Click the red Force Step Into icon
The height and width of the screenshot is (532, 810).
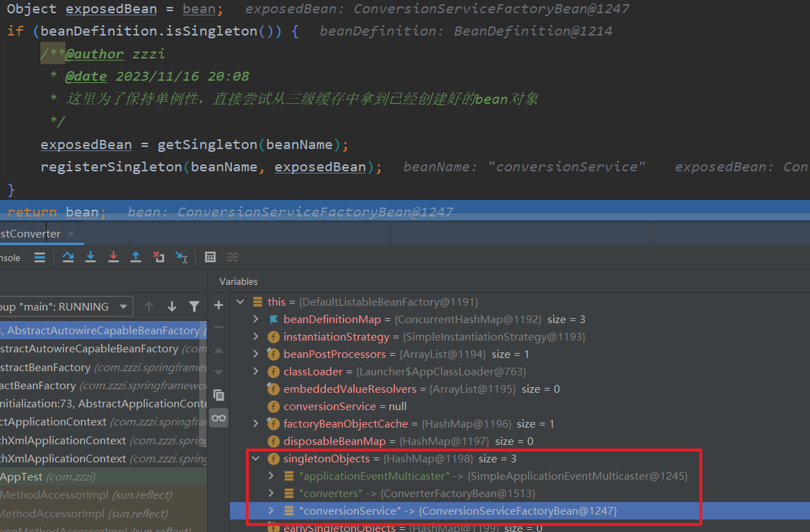pyautogui.click(x=113, y=257)
